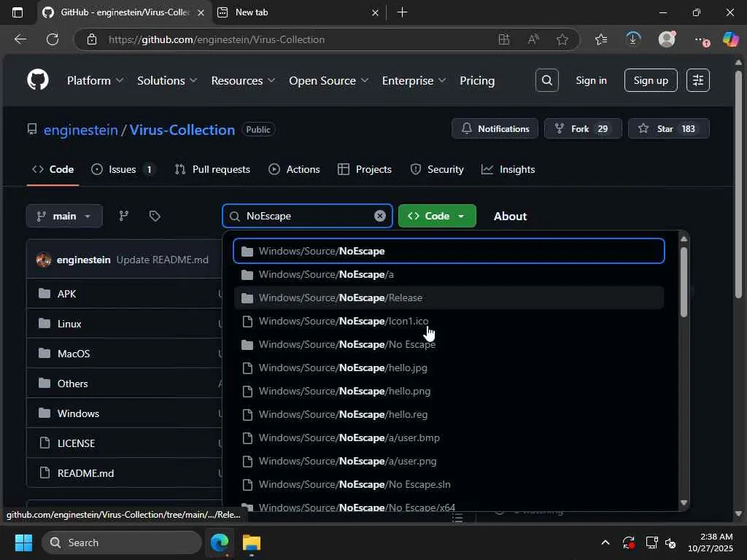The width and height of the screenshot is (747, 560).
Task: Switch to the Issues tab
Action: pos(123,169)
